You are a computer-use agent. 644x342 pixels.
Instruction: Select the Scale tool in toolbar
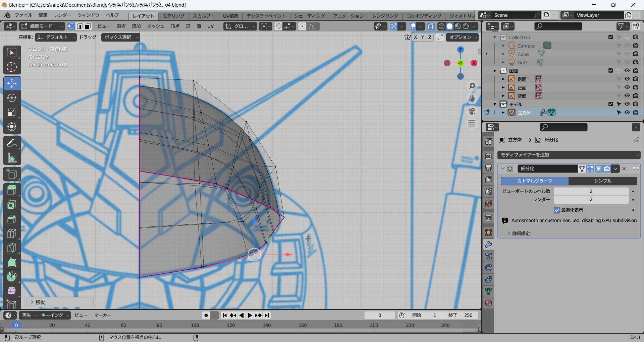point(12,112)
